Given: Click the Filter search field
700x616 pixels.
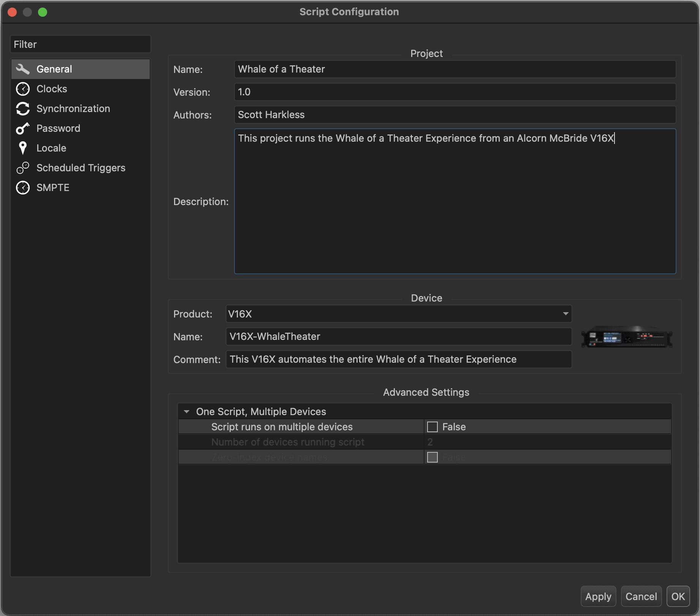Looking at the screenshot, I should tap(81, 44).
